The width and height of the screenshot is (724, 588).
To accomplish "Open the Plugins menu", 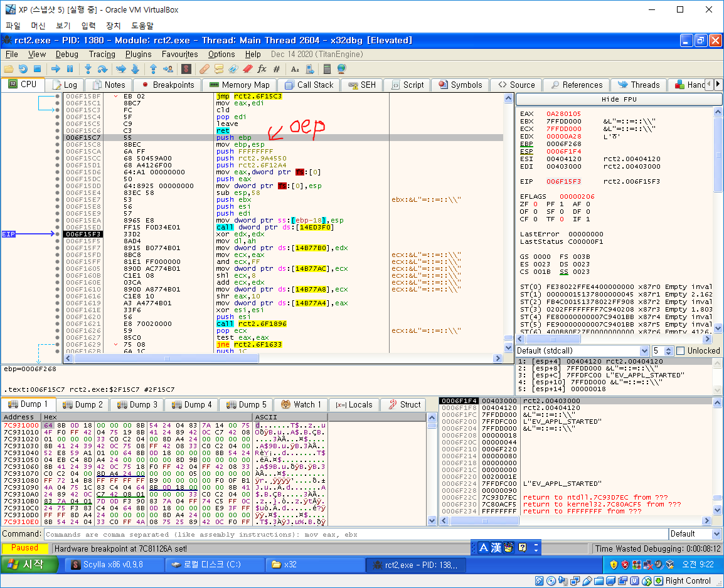I will click(x=138, y=55).
